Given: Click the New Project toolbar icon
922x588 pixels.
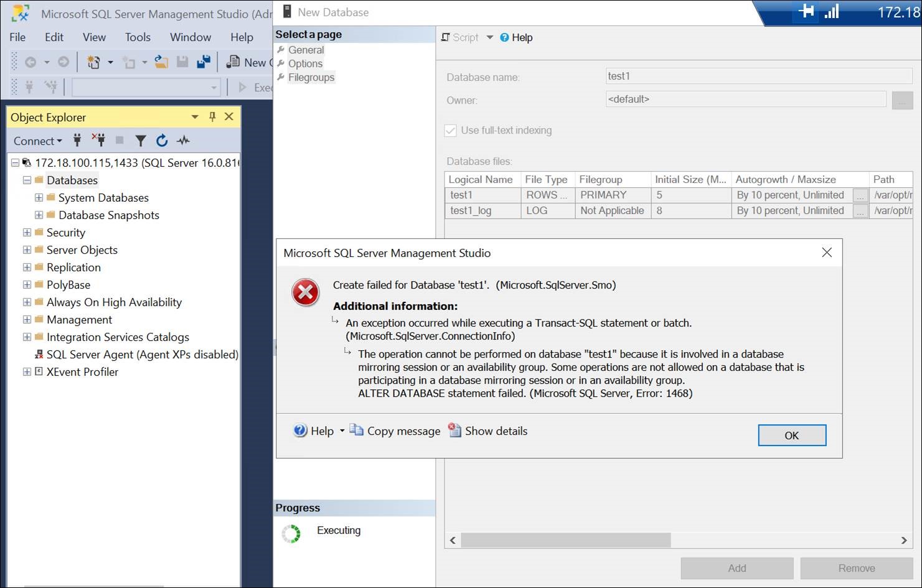Looking at the screenshot, I should click(93, 62).
